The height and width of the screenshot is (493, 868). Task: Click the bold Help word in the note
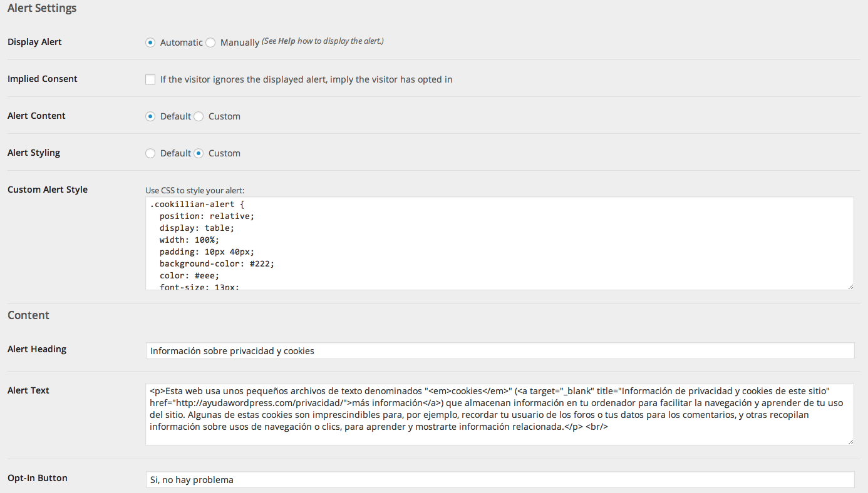(x=287, y=41)
